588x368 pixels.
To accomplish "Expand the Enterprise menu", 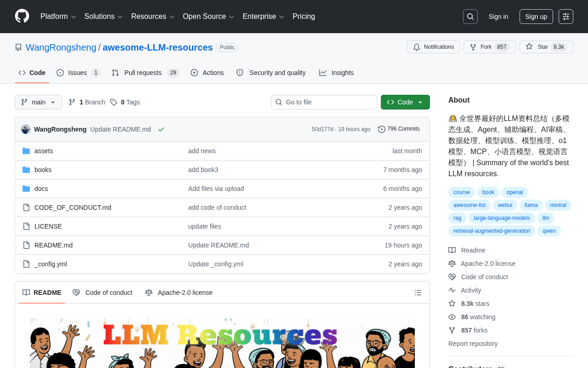I will point(263,17).
